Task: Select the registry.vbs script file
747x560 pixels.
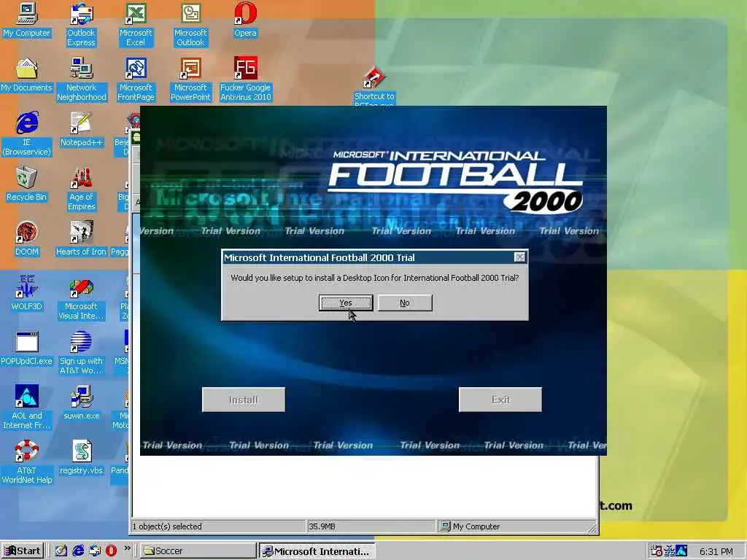Action: (x=82, y=458)
